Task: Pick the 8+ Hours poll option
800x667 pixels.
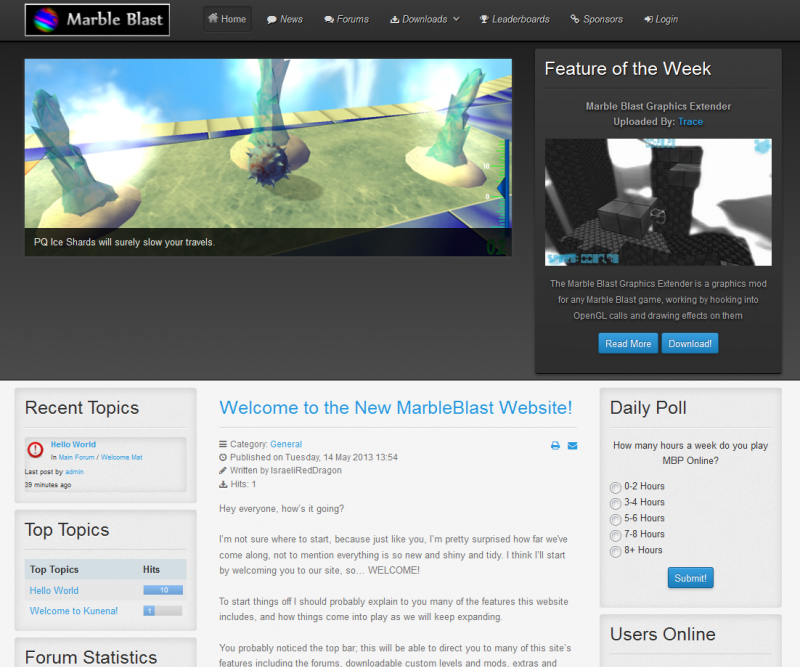Action: tap(616, 551)
